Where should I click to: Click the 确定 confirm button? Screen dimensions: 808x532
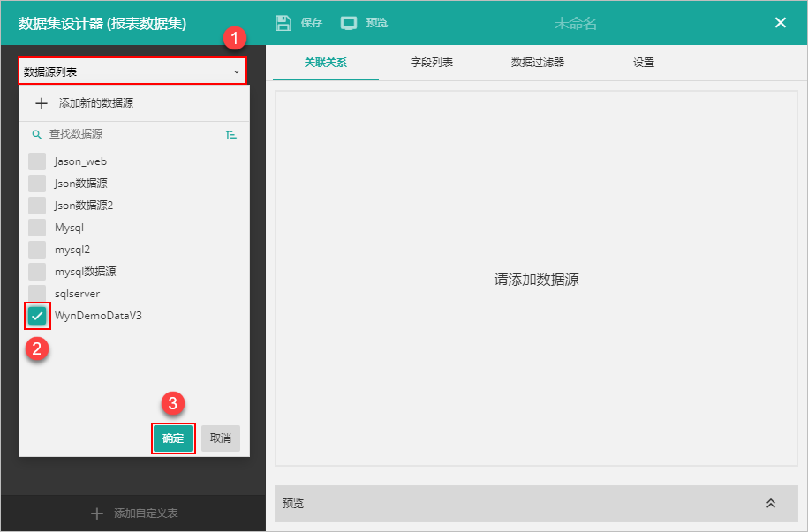pos(173,438)
